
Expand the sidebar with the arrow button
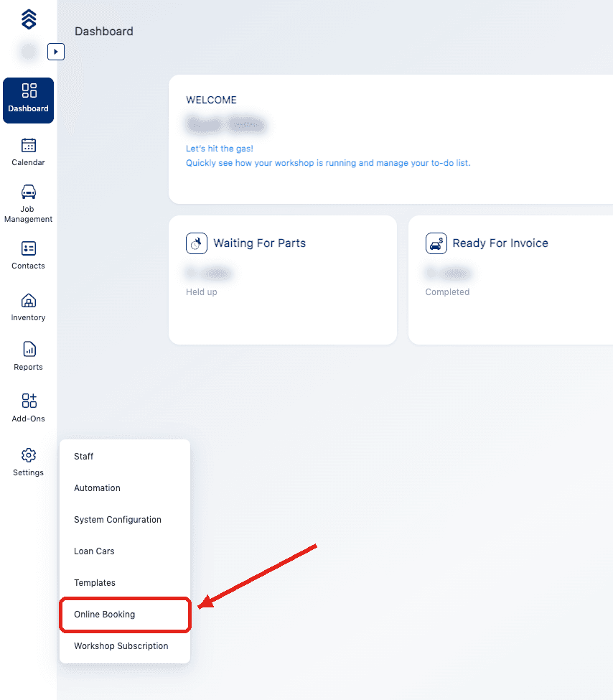tap(56, 52)
